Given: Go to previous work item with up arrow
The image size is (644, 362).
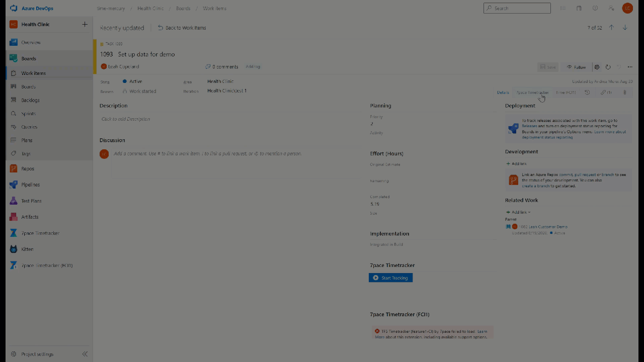Looking at the screenshot, I should point(611,28).
